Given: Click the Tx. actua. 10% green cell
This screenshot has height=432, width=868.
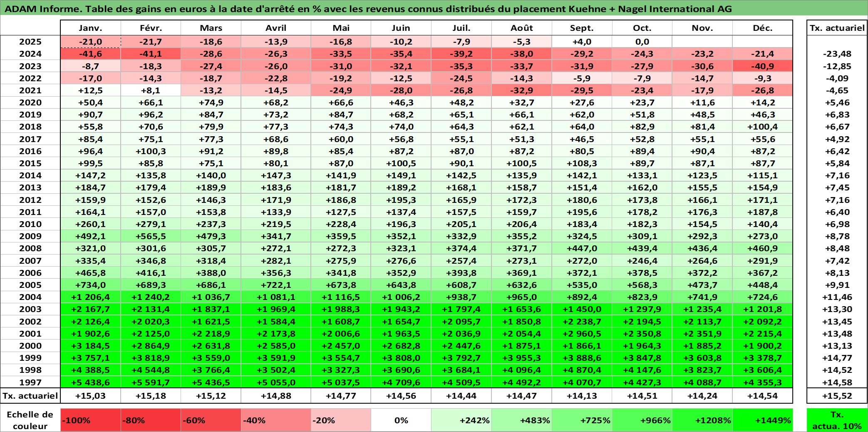Looking at the screenshot, I should click(x=837, y=420).
